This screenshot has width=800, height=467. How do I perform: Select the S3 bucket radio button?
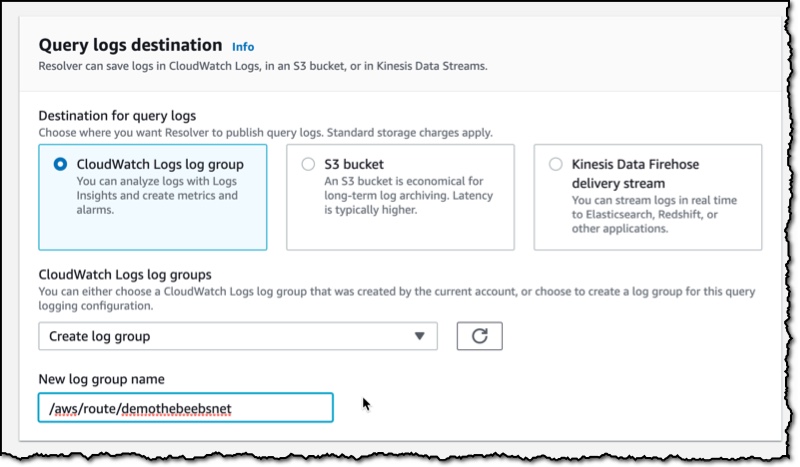click(308, 164)
